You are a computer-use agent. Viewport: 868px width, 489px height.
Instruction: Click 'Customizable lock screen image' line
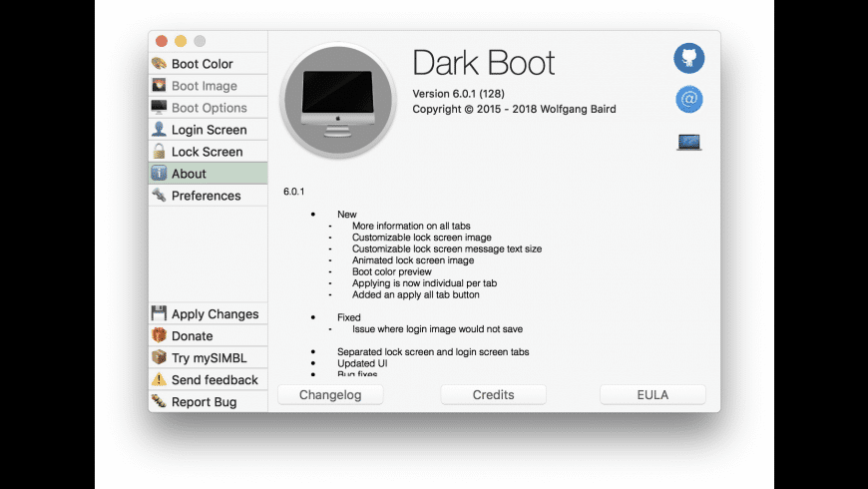click(422, 238)
